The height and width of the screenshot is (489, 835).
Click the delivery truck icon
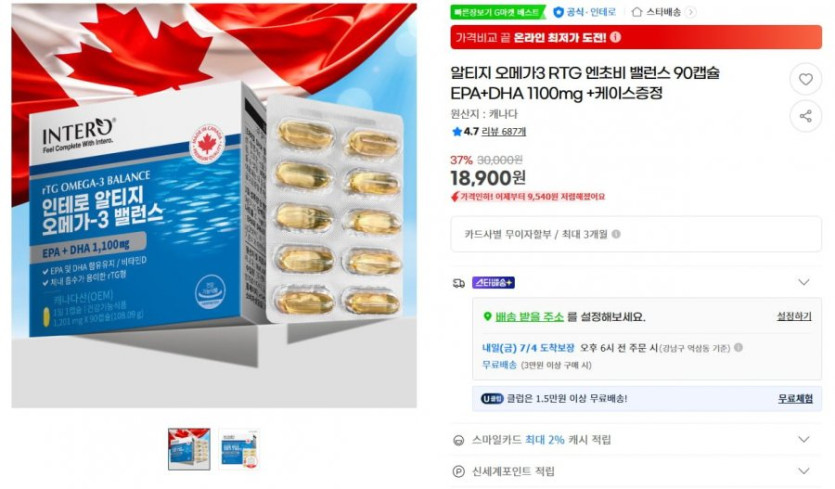click(459, 283)
